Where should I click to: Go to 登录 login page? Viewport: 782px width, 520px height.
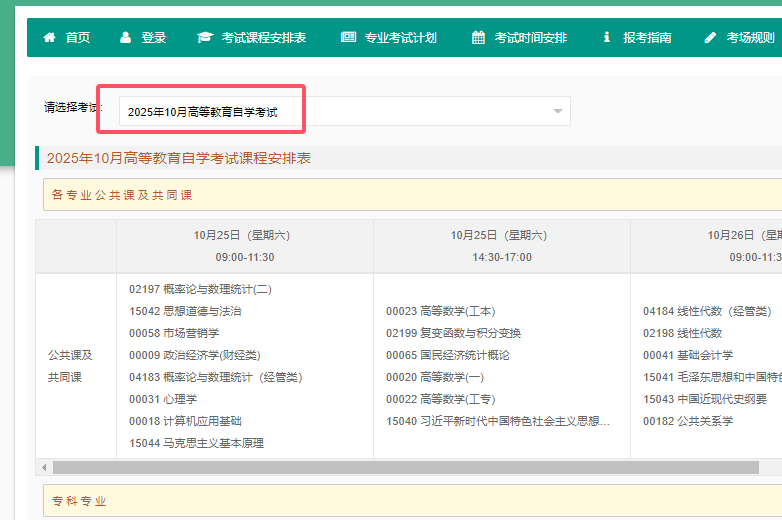click(154, 38)
